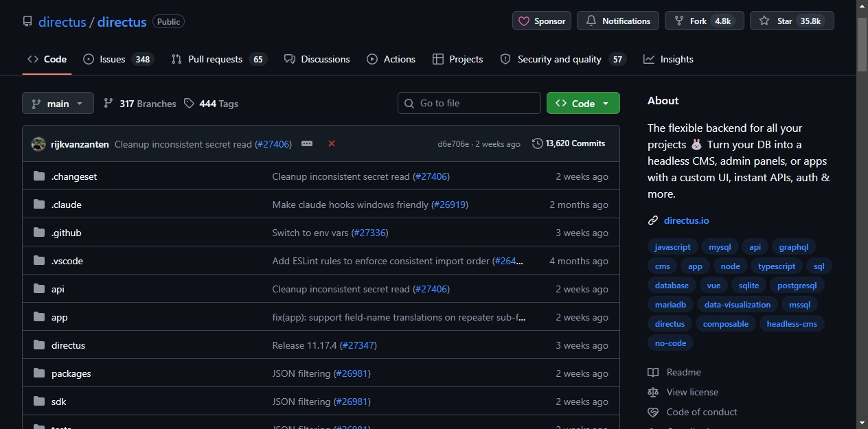Open commit hash d6e706e

(x=453, y=144)
